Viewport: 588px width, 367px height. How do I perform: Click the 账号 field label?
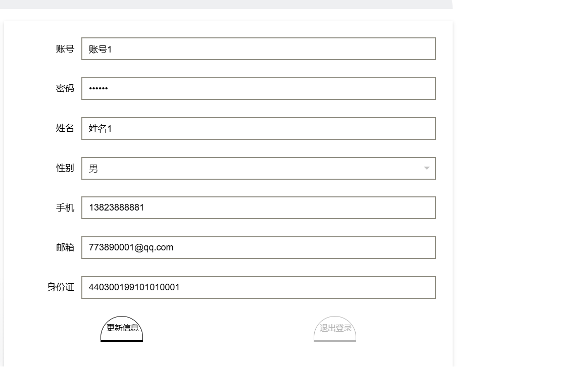pyautogui.click(x=65, y=49)
